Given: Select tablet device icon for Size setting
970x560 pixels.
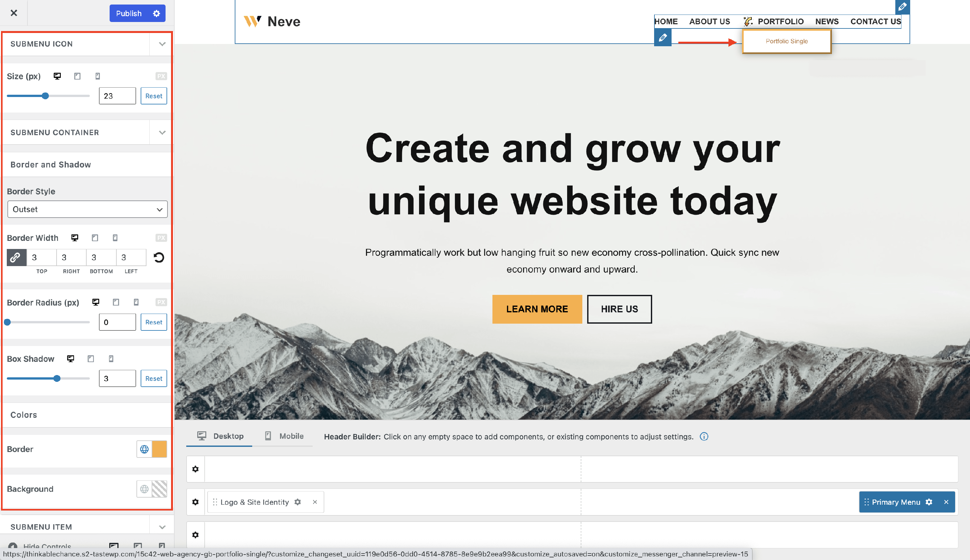Looking at the screenshot, I should (77, 76).
